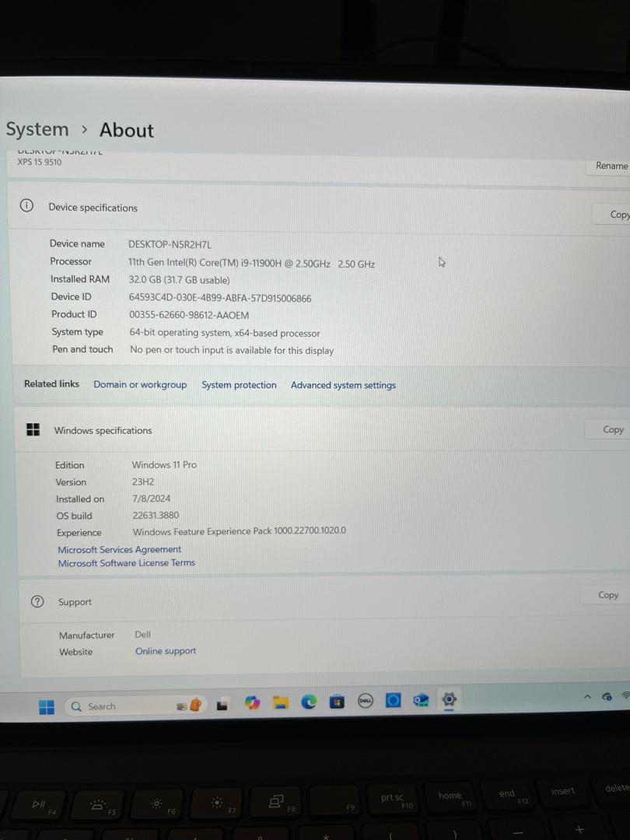Click the OneDrive cloud tray icon
This screenshot has width=630, height=840.
[x=607, y=696]
